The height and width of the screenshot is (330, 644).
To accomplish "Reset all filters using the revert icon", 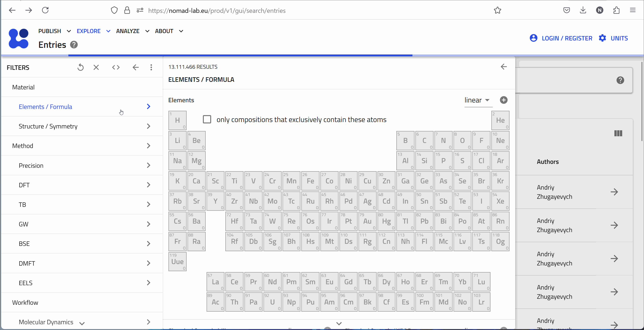I will 81,67.
